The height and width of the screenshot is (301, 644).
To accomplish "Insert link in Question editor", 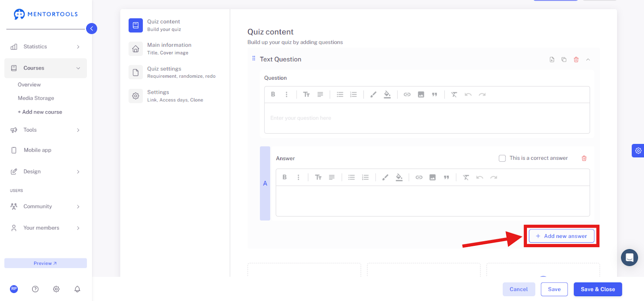I will (407, 94).
